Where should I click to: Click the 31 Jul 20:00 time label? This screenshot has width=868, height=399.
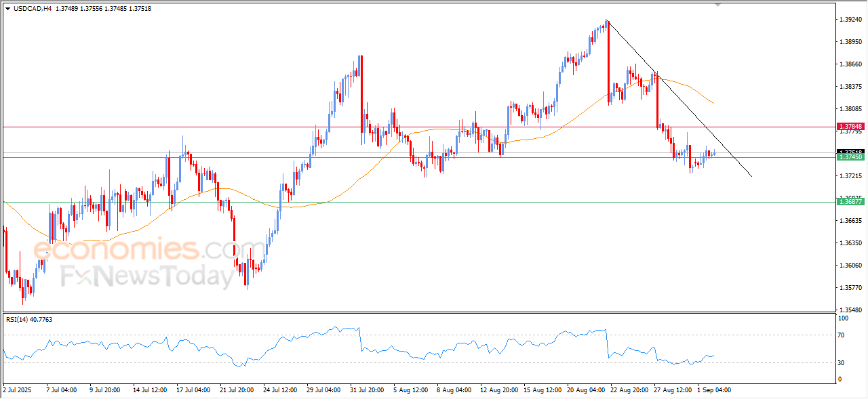coord(366,390)
